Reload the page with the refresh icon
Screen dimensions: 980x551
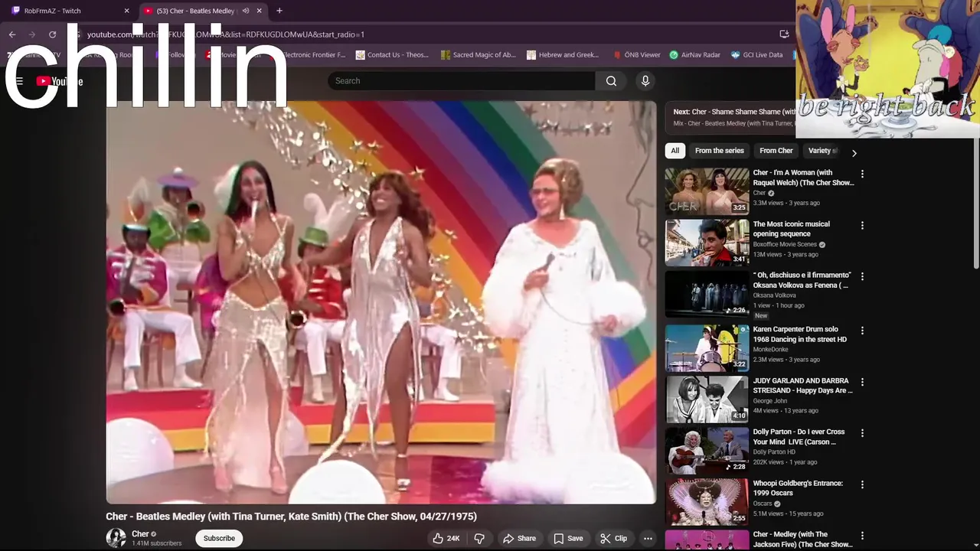[52, 34]
